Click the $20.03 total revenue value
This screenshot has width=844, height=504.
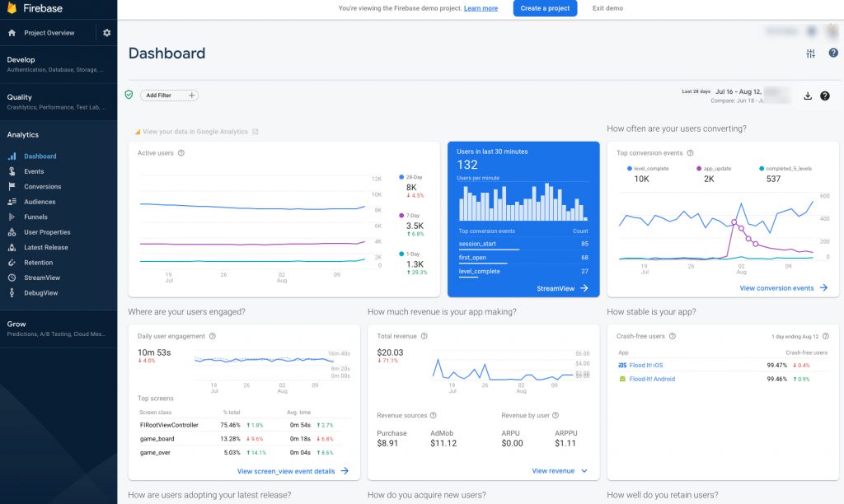(390, 352)
